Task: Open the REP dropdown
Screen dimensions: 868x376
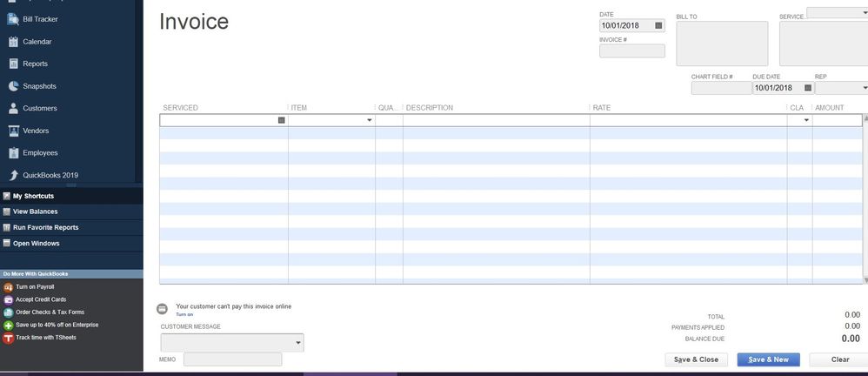Action: (x=865, y=88)
